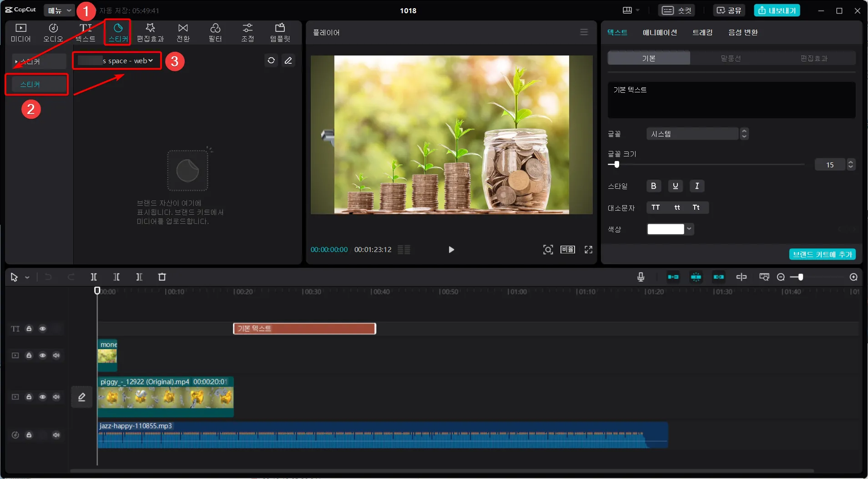868x479 pixels.
Task: Click the focus/scan frame icon in player
Action: point(548,250)
